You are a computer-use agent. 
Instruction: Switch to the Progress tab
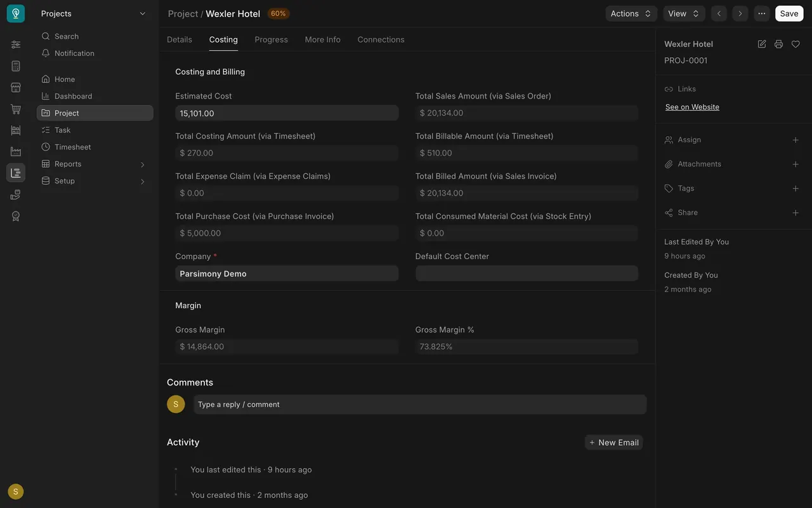click(272, 39)
